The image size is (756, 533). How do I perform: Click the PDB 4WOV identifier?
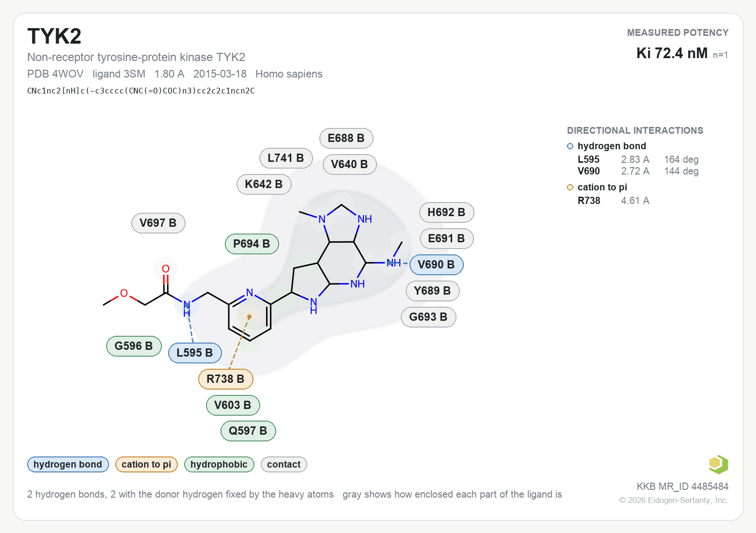[55, 74]
